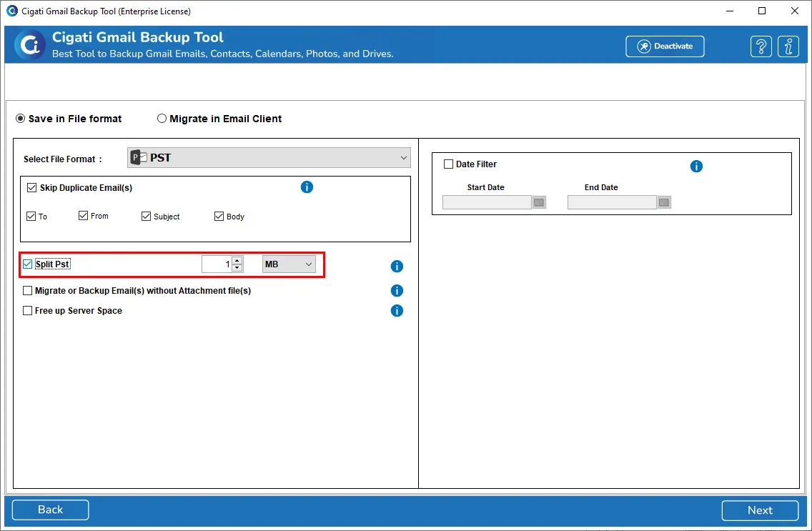
Task: Click the Back button
Action: 50,510
